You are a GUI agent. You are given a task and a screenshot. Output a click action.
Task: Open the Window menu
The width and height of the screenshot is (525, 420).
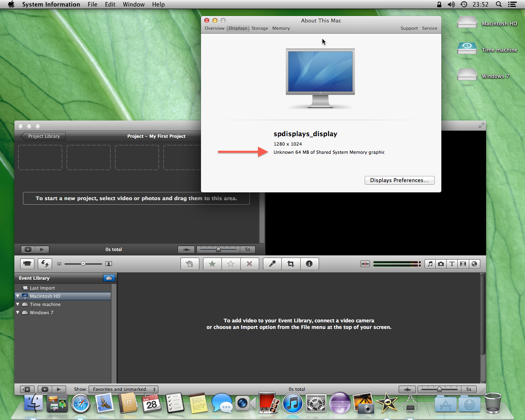(134, 5)
